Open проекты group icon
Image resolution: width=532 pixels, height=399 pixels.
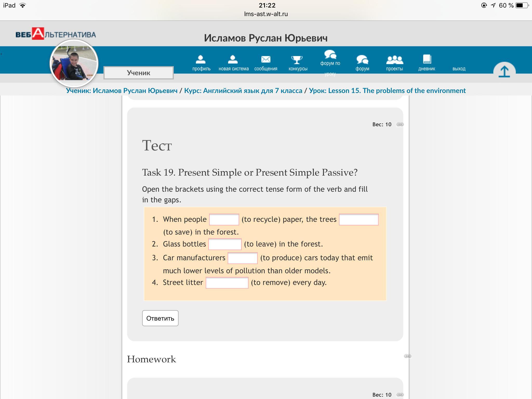[394, 59]
